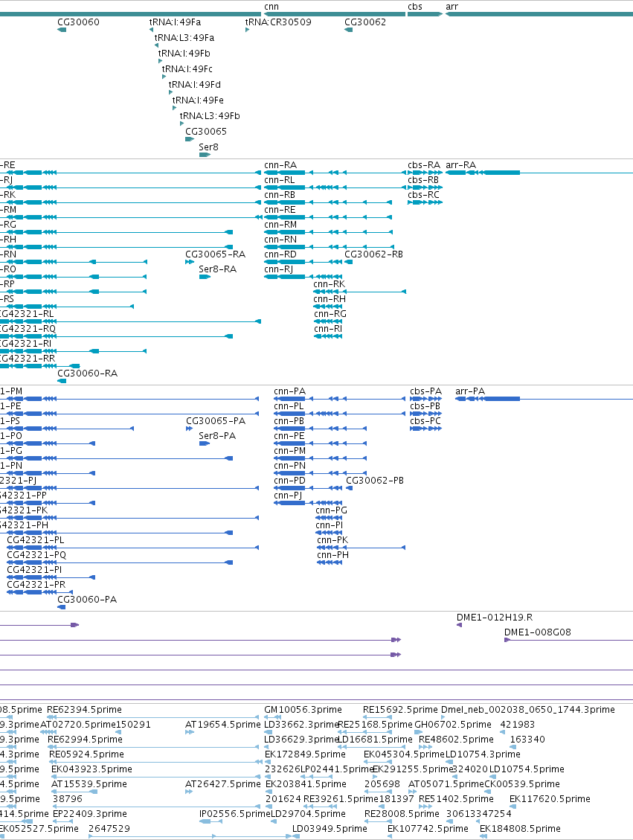The image size is (633, 840).
Task: Select protein CG42321-PL
Action: tap(36, 540)
